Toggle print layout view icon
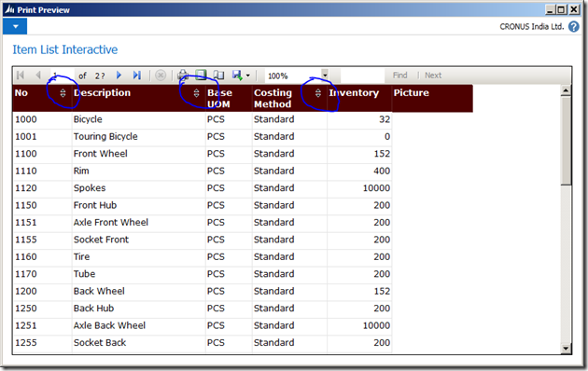 click(201, 76)
